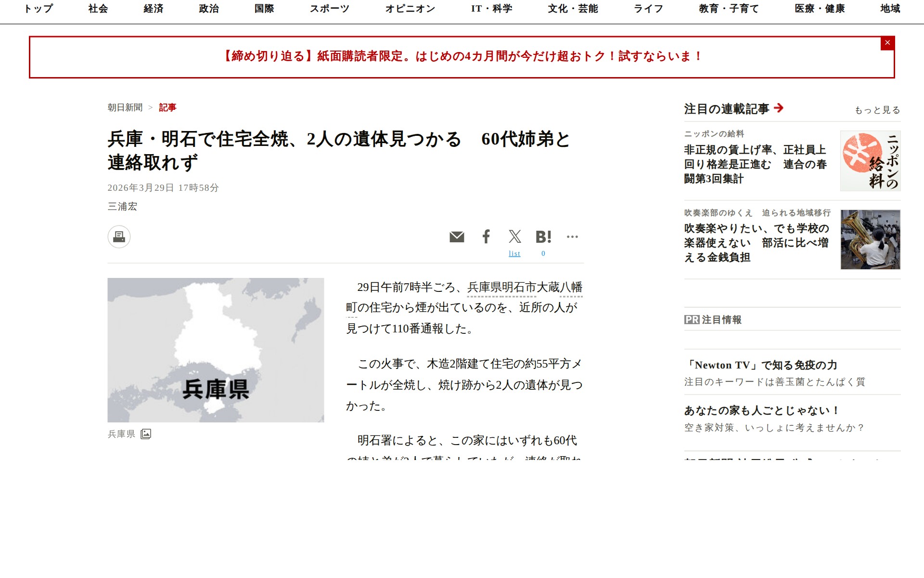The height and width of the screenshot is (578, 924).
Task: Share the article on X
Action: click(x=514, y=236)
